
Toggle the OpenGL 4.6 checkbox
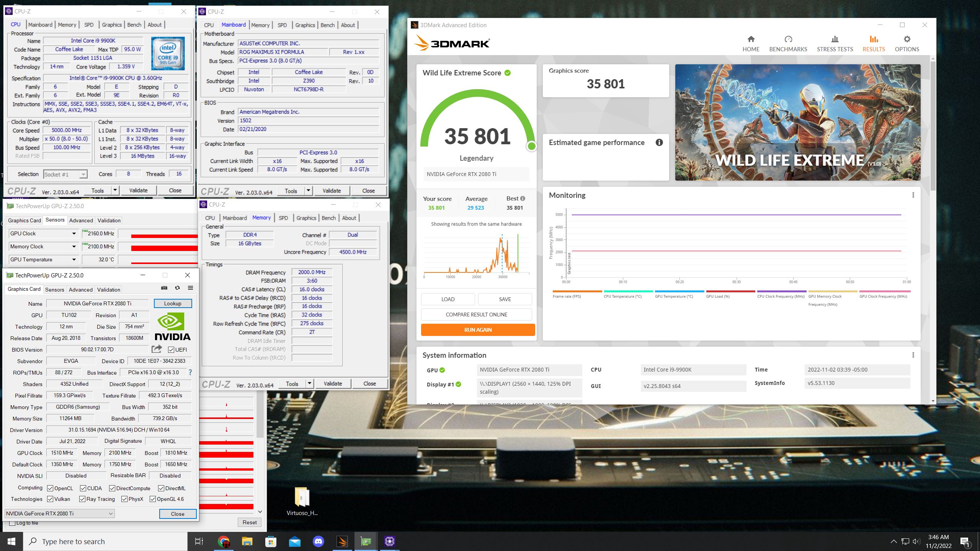coord(153,499)
